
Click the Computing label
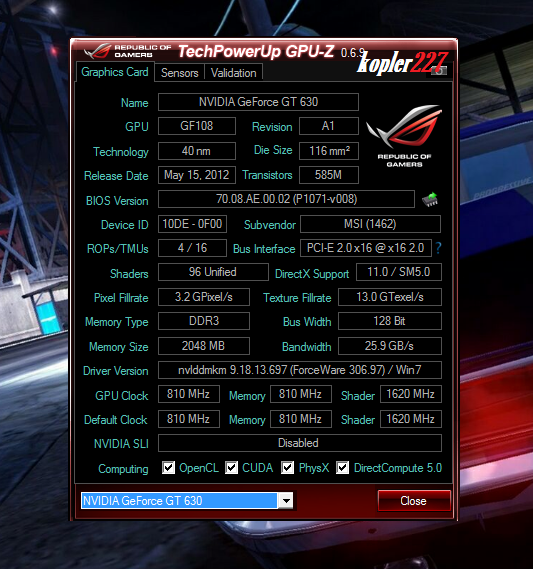coord(123,469)
